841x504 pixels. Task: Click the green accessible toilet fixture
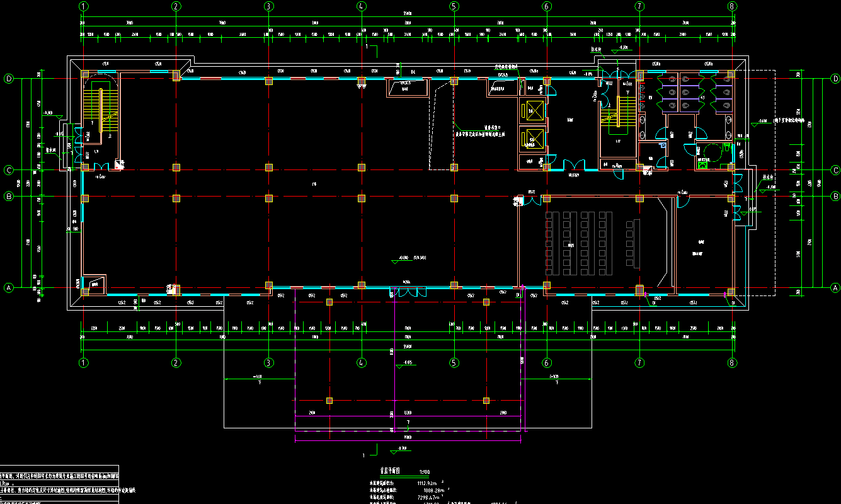[702, 165]
